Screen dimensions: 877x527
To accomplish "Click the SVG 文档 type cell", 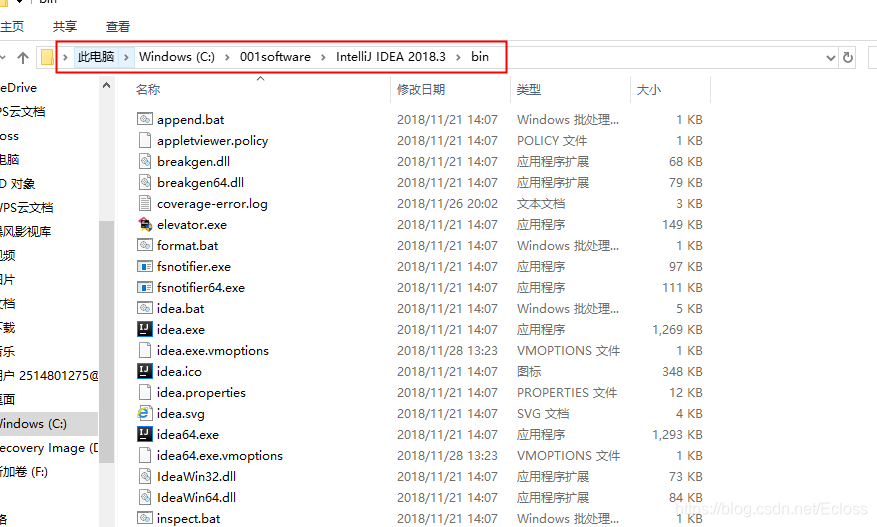I will 543,413.
